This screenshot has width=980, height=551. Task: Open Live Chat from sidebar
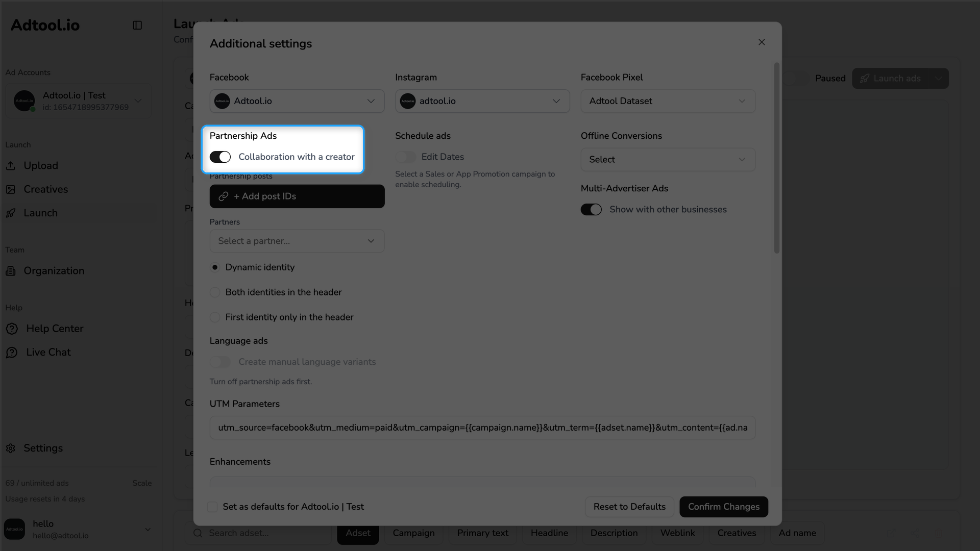tap(48, 353)
